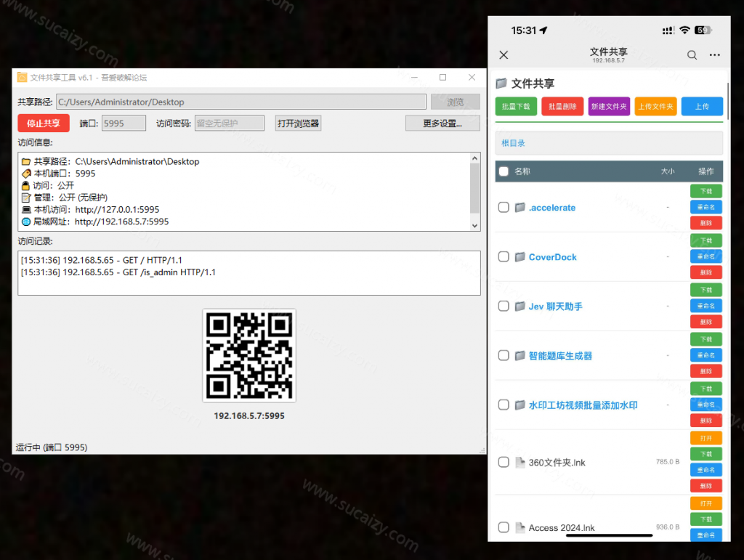The height and width of the screenshot is (560, 744).
Task: Check the 水印工坊视频批量添加水印 checkbox
Action: tap(504, 405)
